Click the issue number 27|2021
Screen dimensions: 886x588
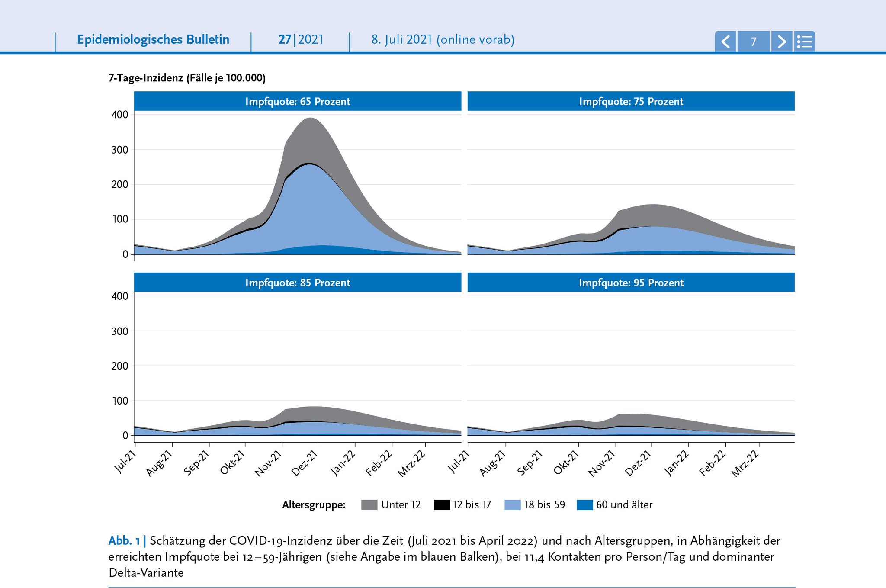tap(301, 39)
